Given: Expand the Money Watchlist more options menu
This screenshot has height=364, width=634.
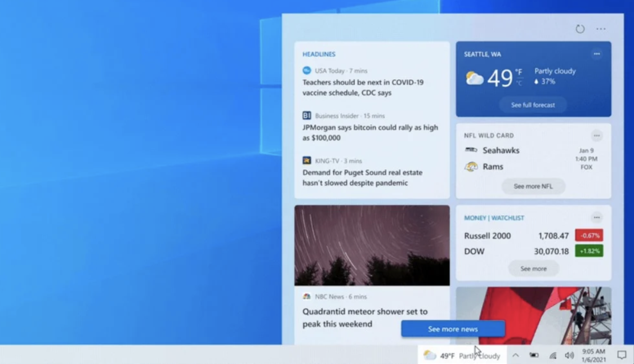Looking at the screenshot, I should click(x=597, y=218).
